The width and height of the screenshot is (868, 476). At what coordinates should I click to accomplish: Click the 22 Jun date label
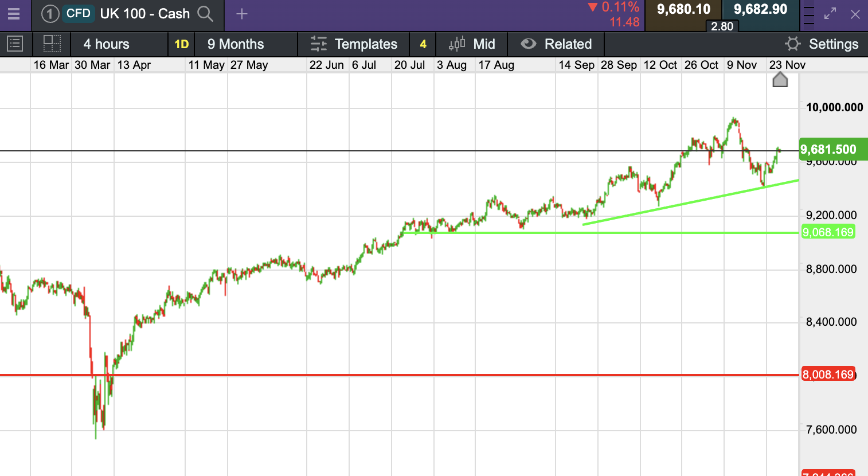point(327,65)
